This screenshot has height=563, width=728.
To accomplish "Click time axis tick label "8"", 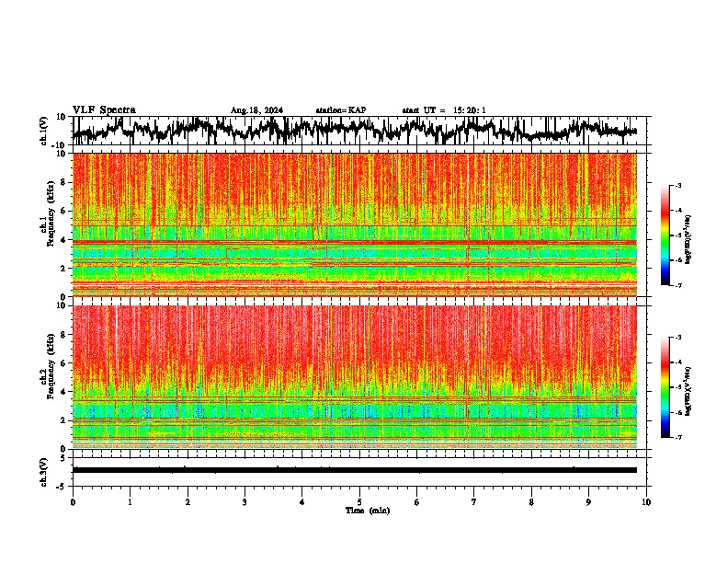I will click(x=531, y=502).
